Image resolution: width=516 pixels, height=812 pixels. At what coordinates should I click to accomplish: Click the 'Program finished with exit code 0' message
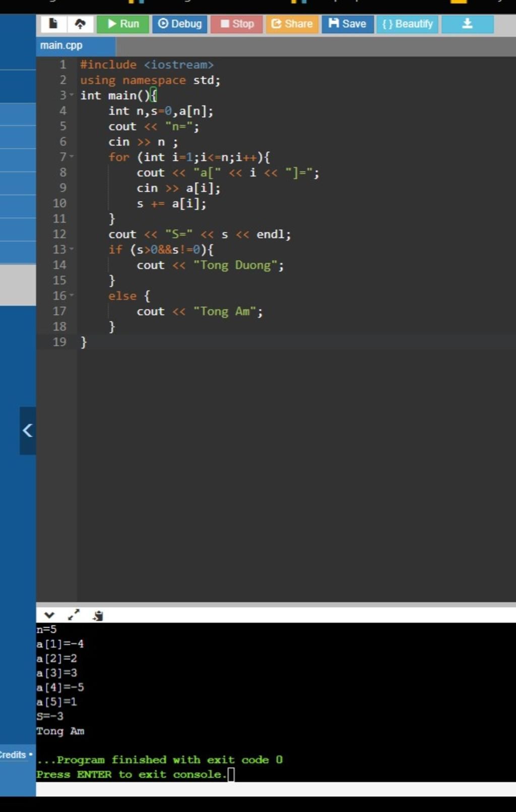(159, 760)
